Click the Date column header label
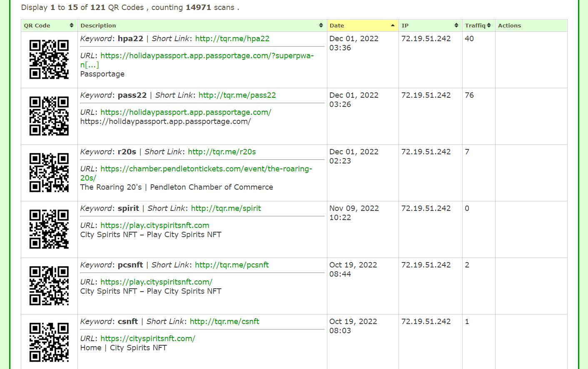 [x=337, y=25]
